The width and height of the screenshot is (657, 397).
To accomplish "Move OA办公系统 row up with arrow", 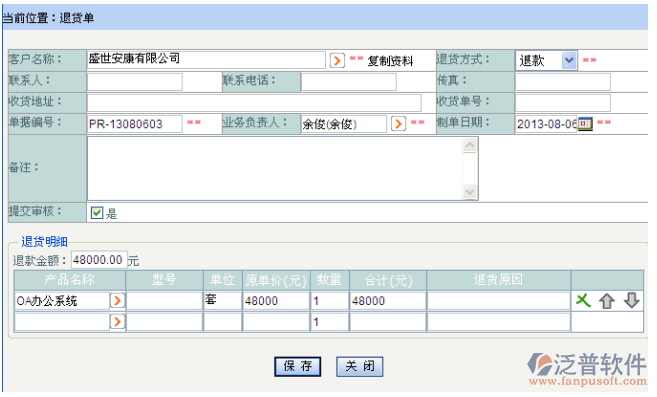I will point(607,301).
